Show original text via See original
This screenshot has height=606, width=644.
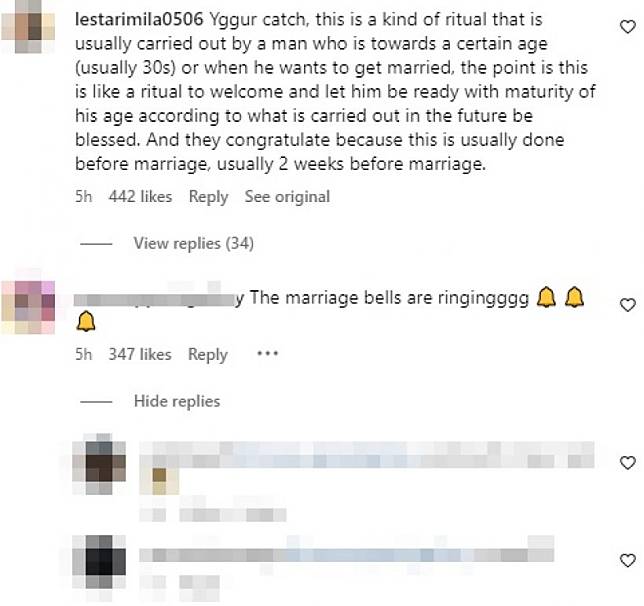[287, 197]
